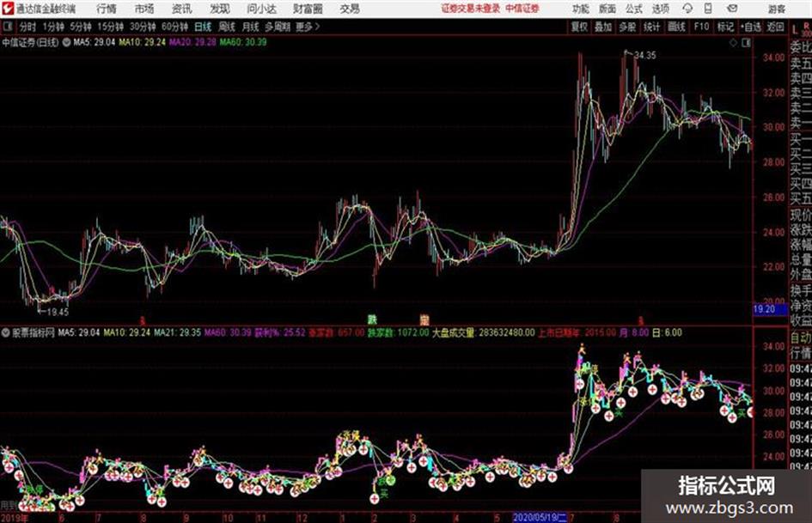Toggle the panel layout icon at chart top right
Image resolution: width=812 pixels, height=523 pixels.
pos(746,43)
